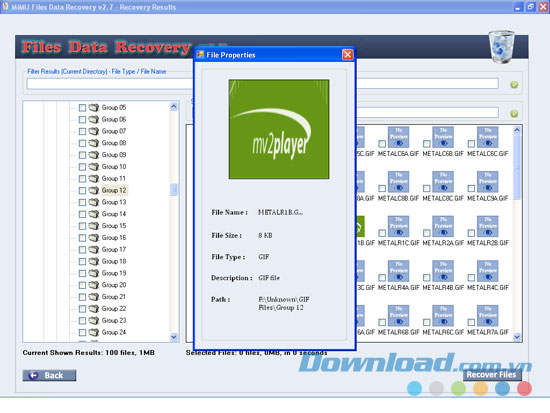Open preview icon for METALR2A.GIF
Image resolution: width=550 pixels, height=413 pixels.
(443, 226)
